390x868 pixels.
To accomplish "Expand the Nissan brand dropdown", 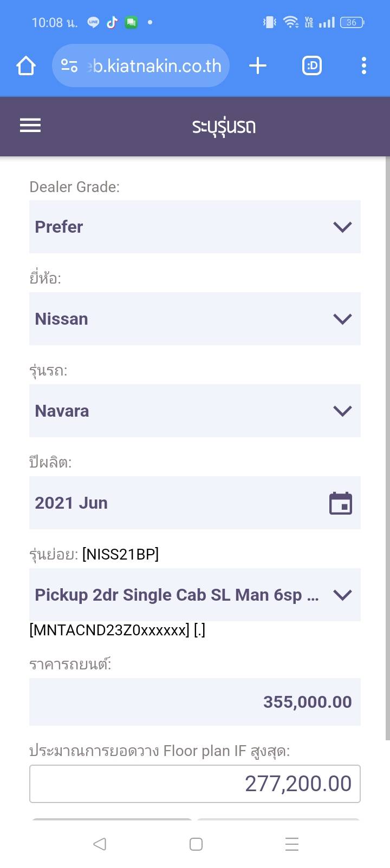I will coord(194,319).
